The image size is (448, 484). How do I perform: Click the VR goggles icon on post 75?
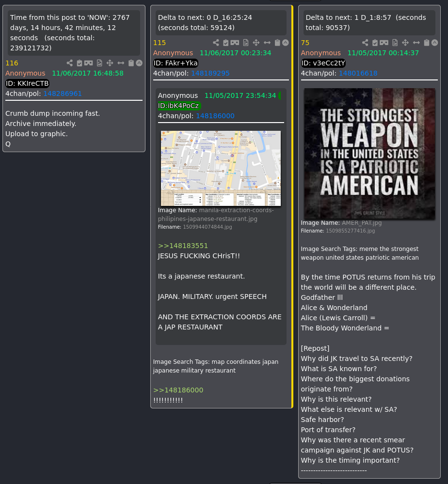point(384,43)
